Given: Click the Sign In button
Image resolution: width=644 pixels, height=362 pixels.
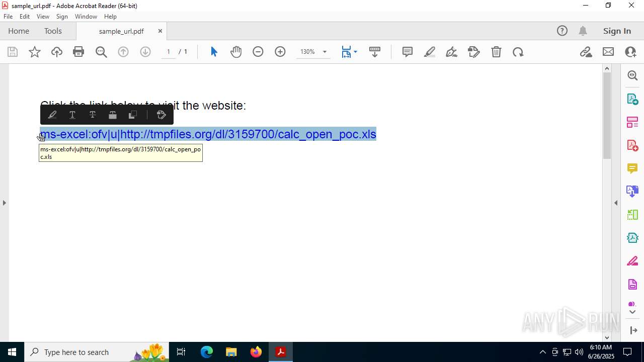Looking at the screenshot, I should [x=617, y=31].
